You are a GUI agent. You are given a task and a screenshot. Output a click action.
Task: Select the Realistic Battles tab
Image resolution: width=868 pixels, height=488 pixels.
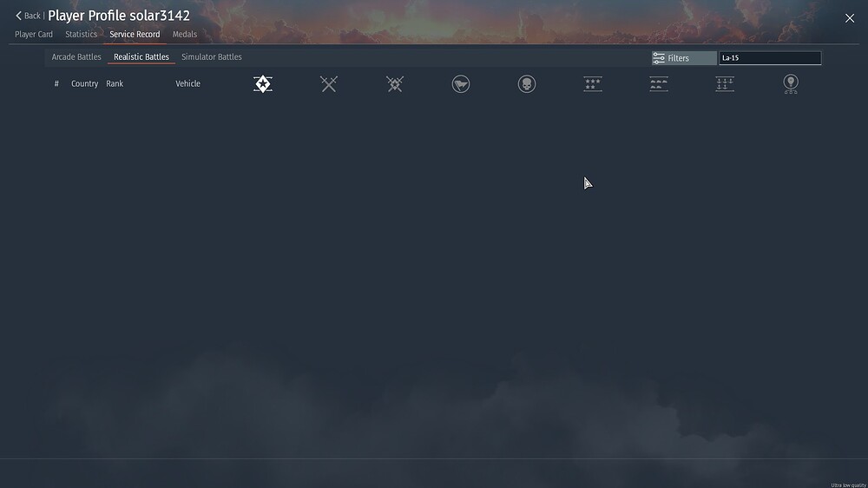[x=141, y=57]
